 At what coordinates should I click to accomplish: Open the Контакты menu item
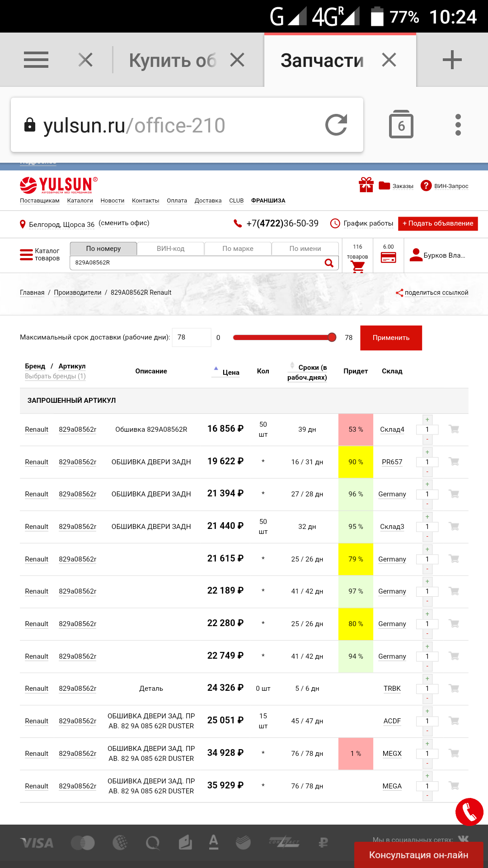point(145,201)
